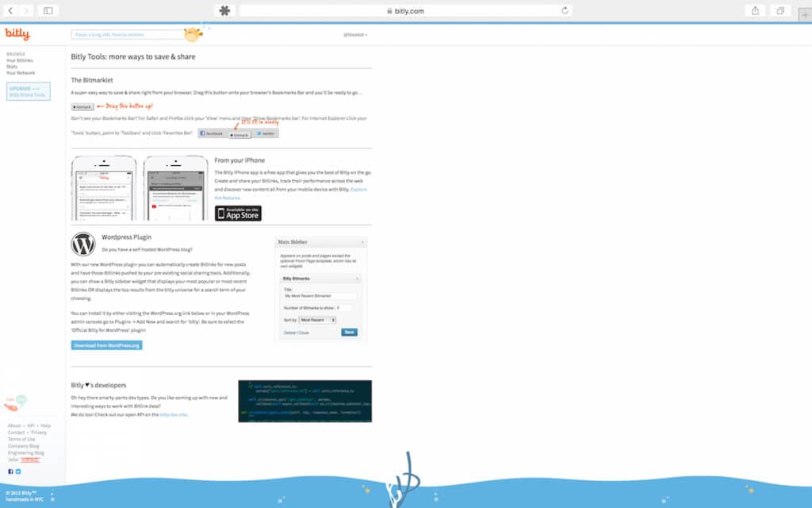Click second iPhone screenshot thumbnail
The width and height of the screenshot is (812, 508).
tap(175, 188)
